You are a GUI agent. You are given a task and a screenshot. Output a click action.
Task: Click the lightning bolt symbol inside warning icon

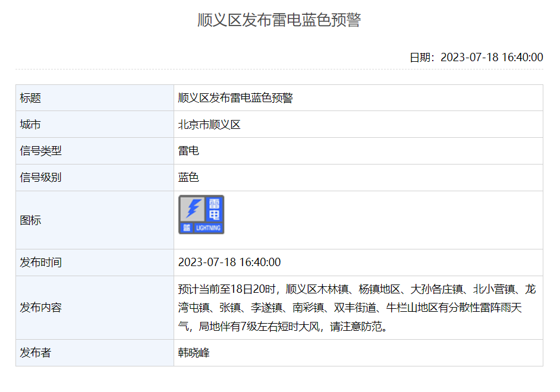pos(193,208)
